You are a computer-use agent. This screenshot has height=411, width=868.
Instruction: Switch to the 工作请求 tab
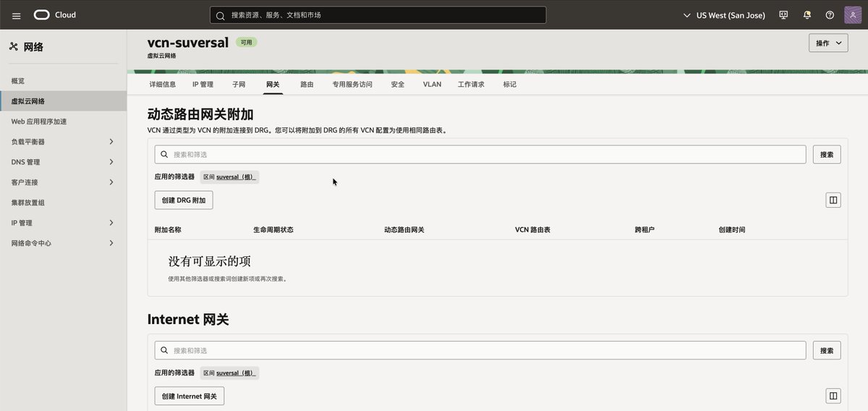coord(471,85)
